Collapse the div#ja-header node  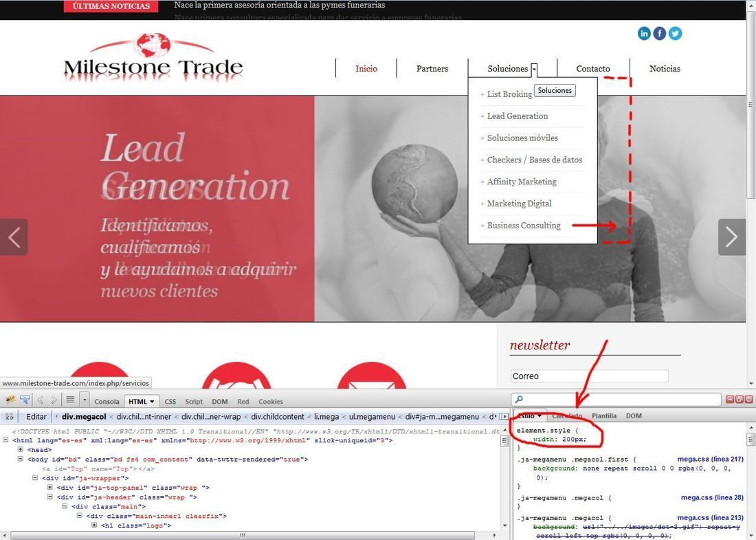(x=49, y=497)
